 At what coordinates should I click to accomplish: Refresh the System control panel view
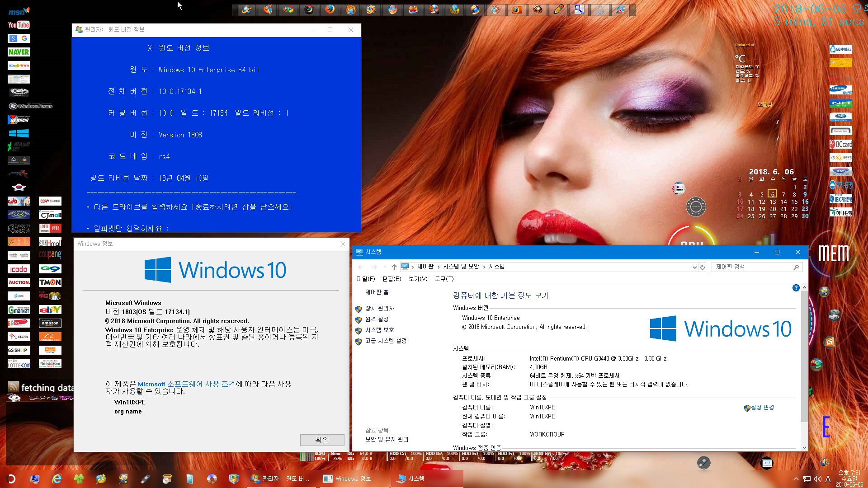pyautogui.click(x=703, y=267)
